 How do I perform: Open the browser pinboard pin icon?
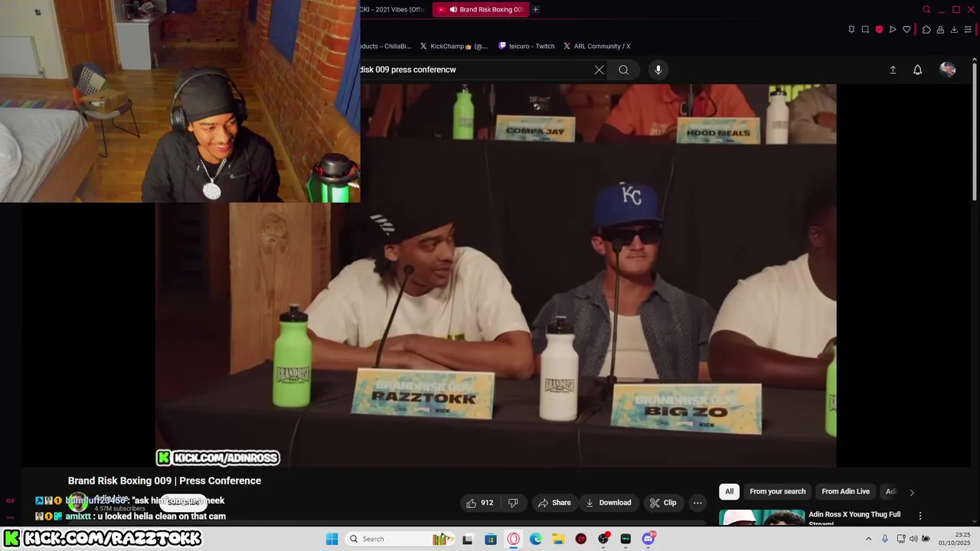pos(851,29)
